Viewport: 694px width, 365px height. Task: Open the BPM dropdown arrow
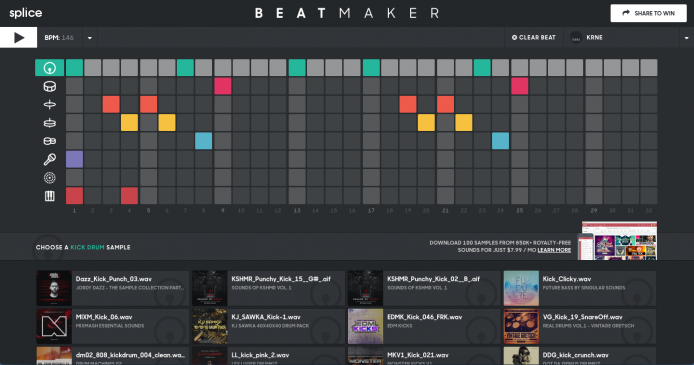89,38
